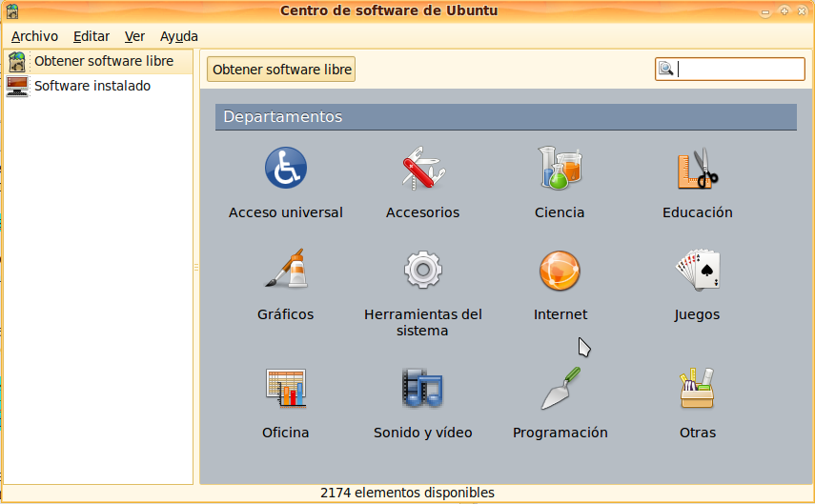Maximize the Centro de software window
This screenshot has height=504, width=815.
tap(784, 10)
